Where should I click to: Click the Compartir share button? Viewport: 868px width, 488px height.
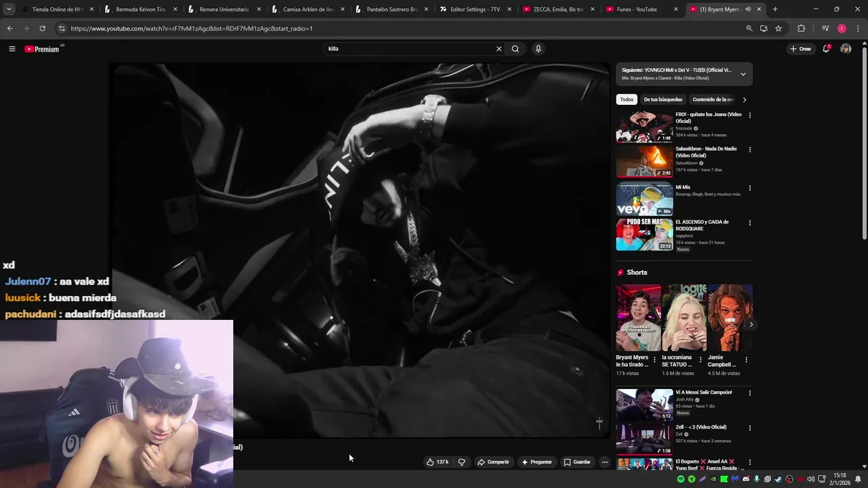493,462
